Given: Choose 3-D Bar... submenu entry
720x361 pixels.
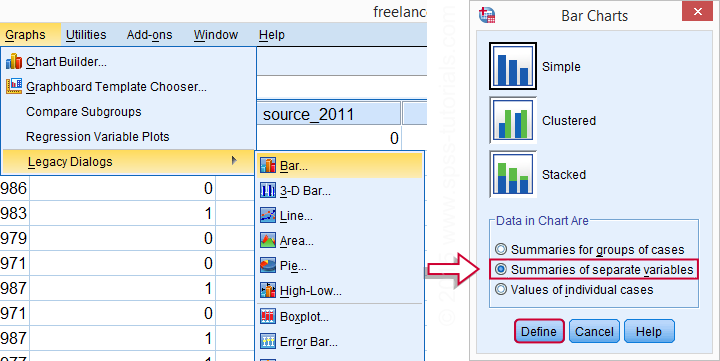Looking at the screenshot, I should (x=339, y=191).
